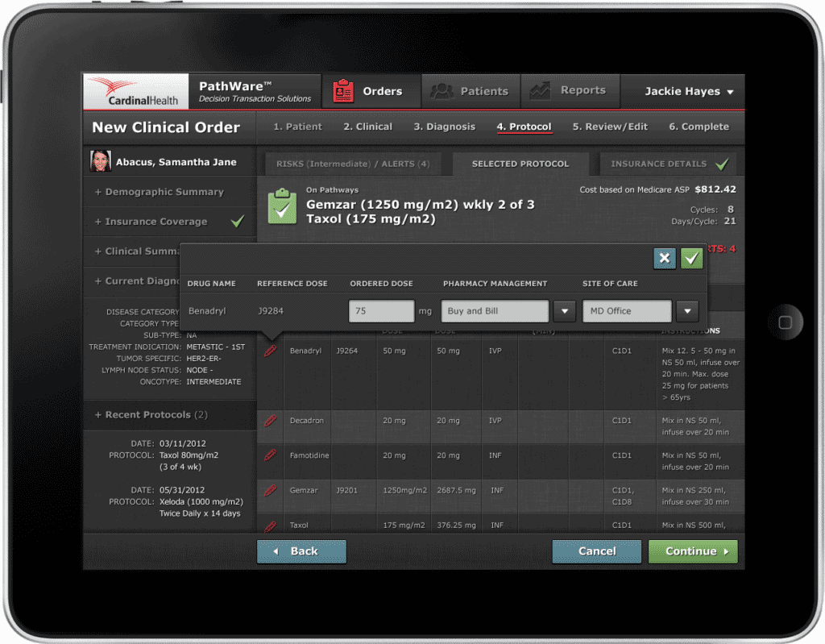The image size is (825, 644).
Task: Select the Decadron drug name in table
Action: 307,421
